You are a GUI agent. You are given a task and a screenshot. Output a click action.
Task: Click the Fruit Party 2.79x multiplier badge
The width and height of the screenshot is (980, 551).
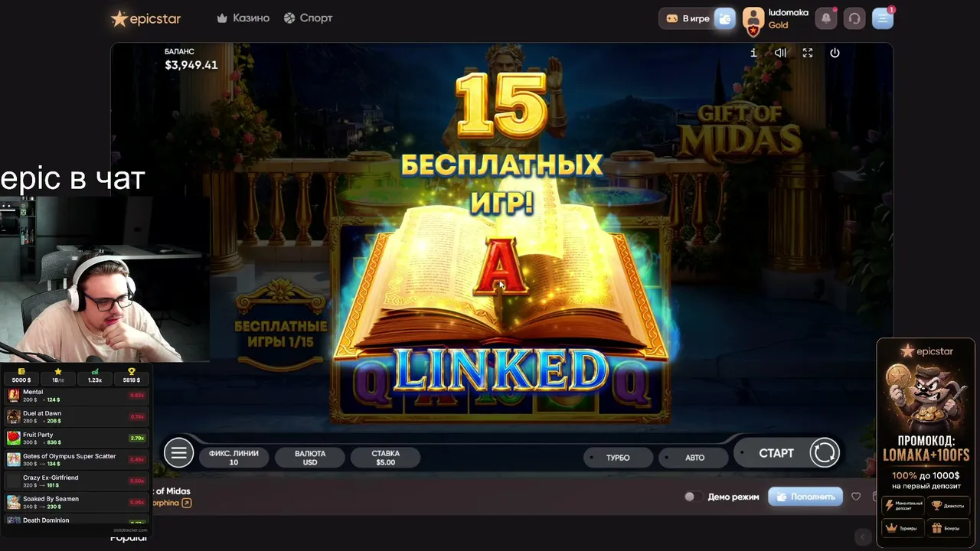137,439
